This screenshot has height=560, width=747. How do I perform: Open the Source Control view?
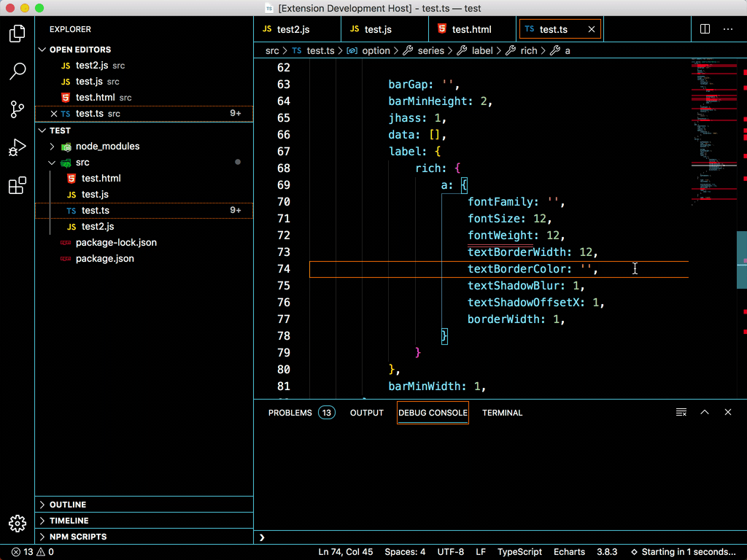(x=18, y=109)
